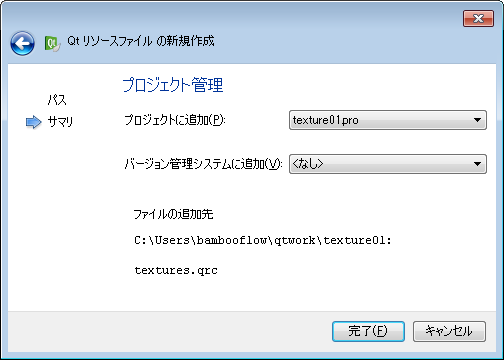504x360 pixels.
Task: Cancel with the キャンセル button
Action: [449, 331]
